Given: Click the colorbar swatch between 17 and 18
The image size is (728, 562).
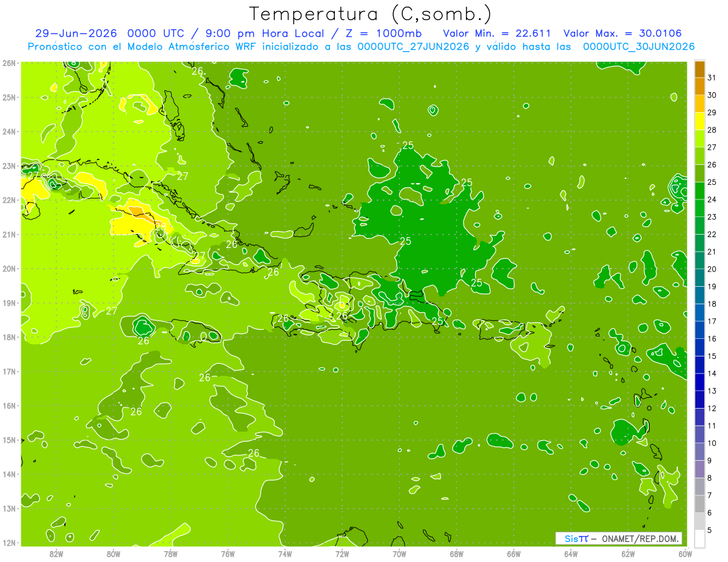Looking at the screenshot, I should 699,312.
